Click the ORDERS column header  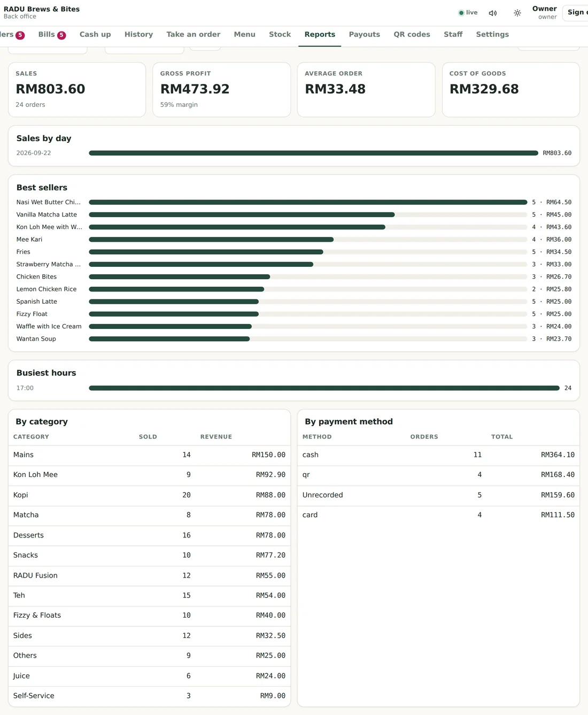424,437
